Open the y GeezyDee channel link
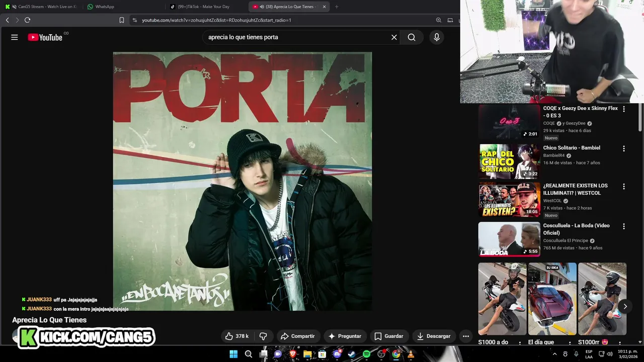 click(574, 123)
